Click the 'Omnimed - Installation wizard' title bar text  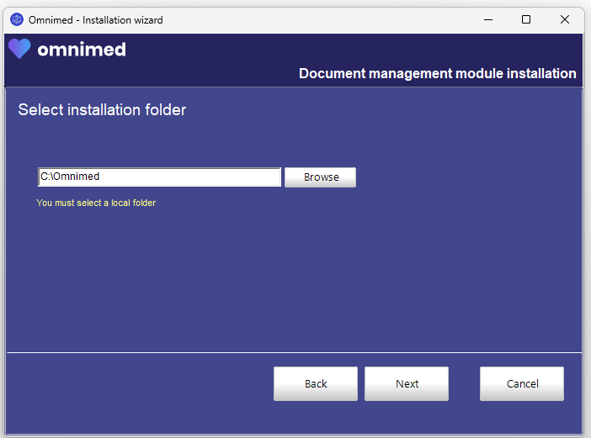pos(96,20)
